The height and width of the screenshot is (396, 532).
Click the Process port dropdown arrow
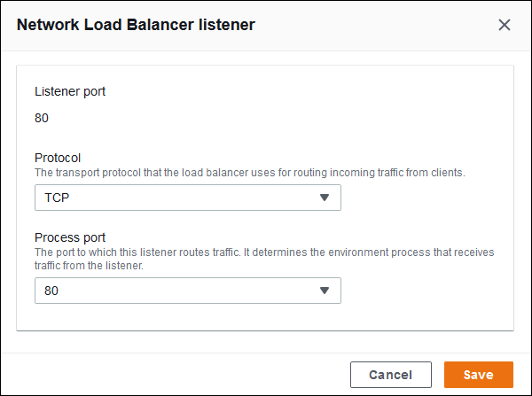(x=324, y=291)
